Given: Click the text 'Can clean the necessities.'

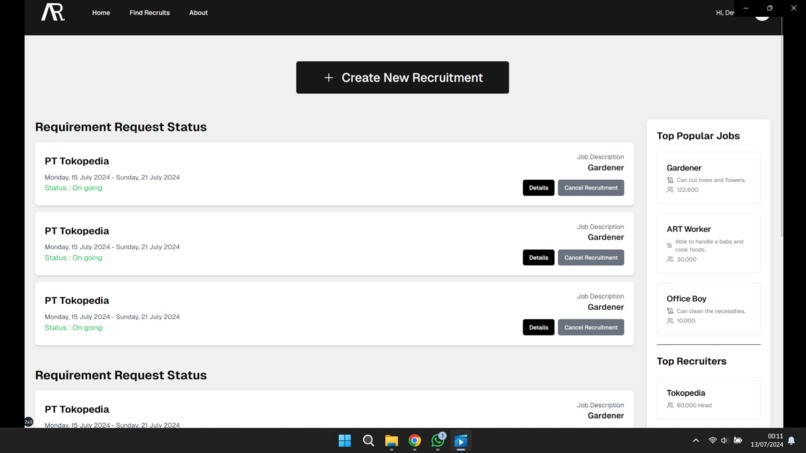Looking at the screenshot, I should click(711, 311).
